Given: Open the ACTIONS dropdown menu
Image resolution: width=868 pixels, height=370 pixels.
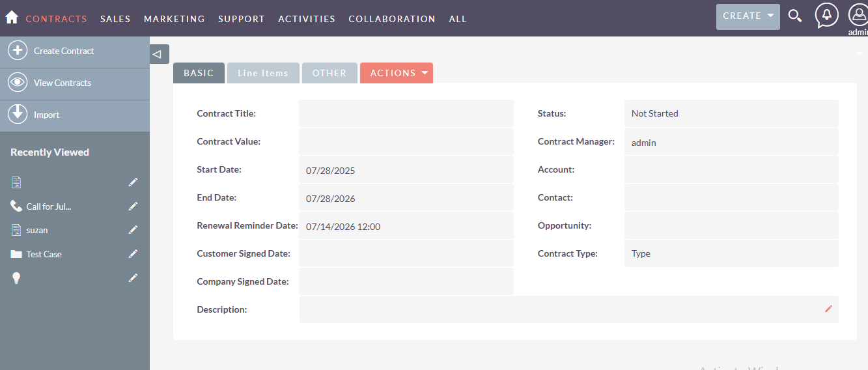Looking at the screenshot, I should pos(396,73).
